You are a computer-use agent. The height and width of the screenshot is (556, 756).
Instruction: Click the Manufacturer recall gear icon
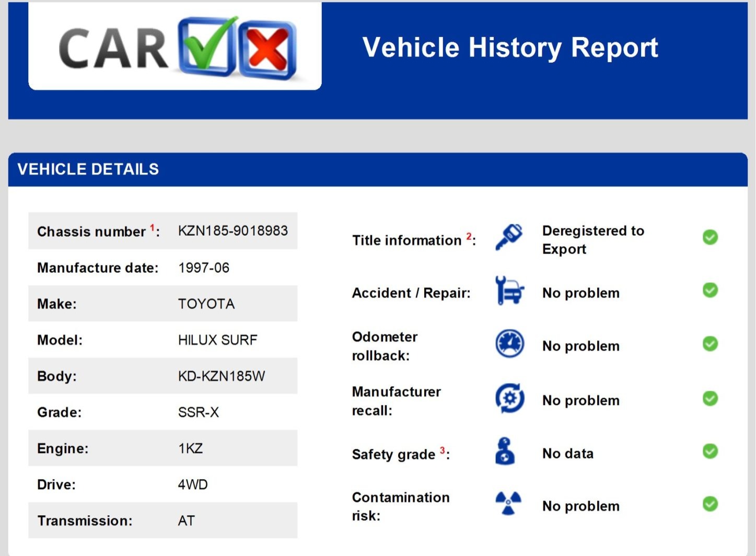coord(509,398)
